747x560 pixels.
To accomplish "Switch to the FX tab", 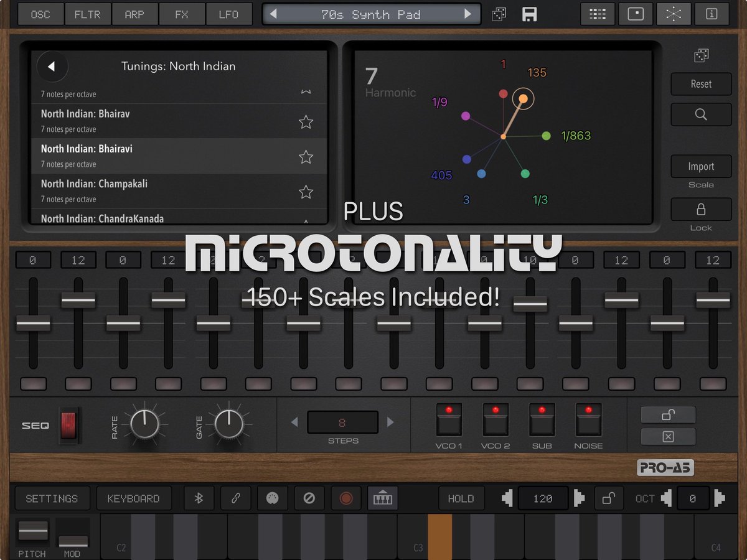I will pos(182,14).
